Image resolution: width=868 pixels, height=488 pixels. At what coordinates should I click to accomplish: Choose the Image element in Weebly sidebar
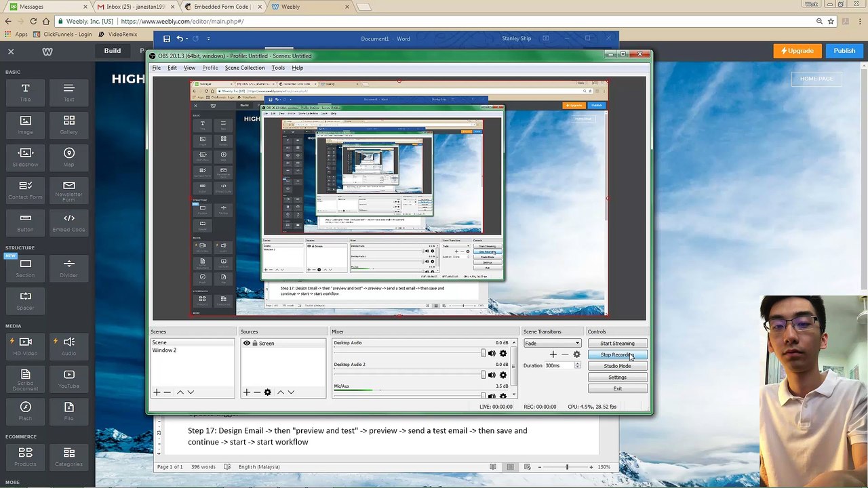click(25, 125)
